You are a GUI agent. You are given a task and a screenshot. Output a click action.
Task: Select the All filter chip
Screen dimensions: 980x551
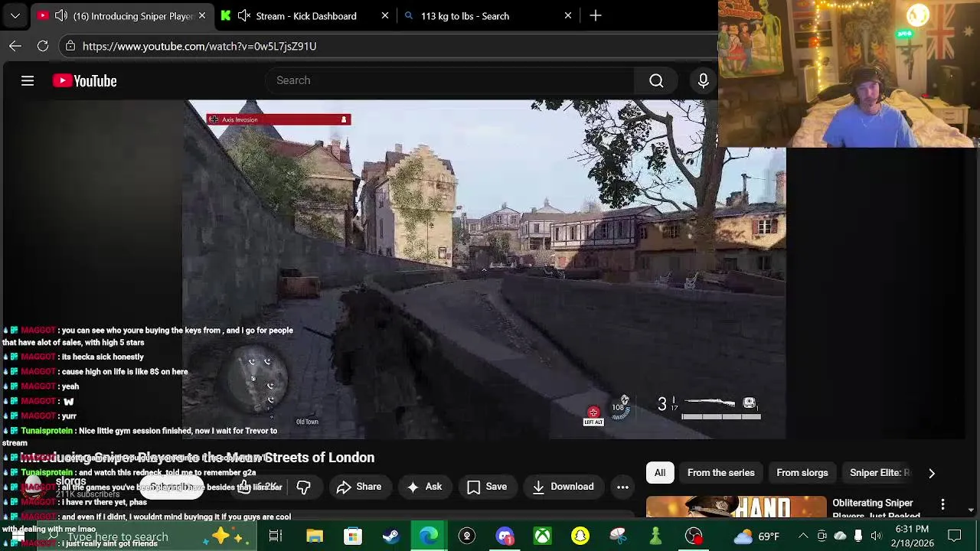[x=660, y=473]
